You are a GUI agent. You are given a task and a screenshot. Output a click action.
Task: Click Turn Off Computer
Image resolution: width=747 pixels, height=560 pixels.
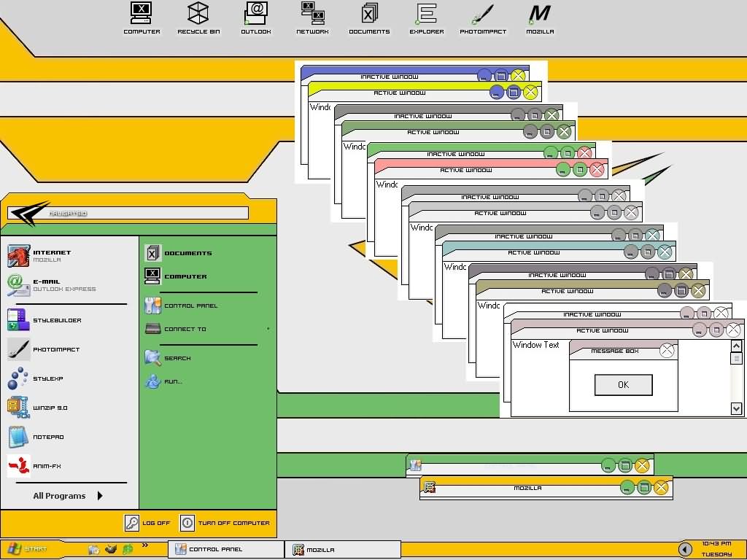coord(225,523)
